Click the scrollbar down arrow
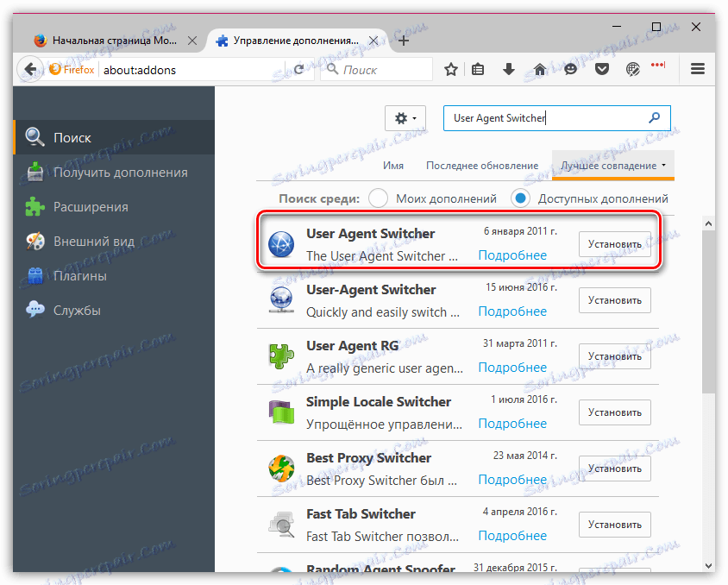The height and width of the screenshot is (585, 728). 708,565
